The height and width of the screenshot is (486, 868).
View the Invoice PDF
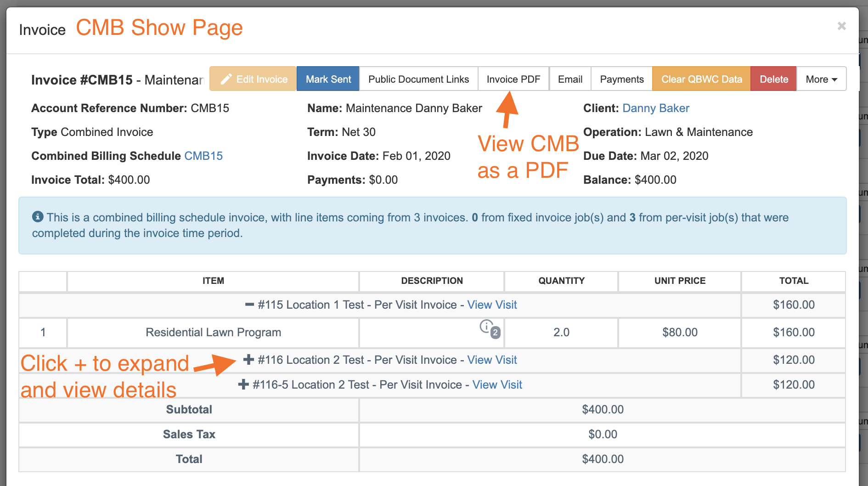click(513, 79)
